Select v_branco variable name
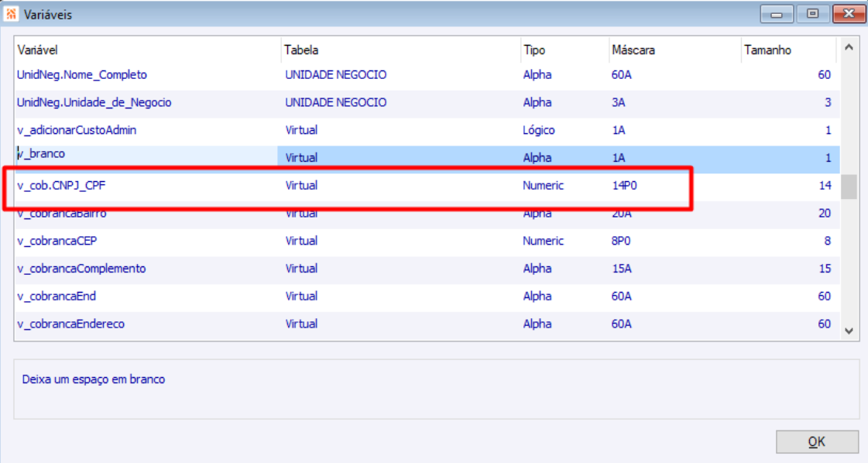The image size is (868, 463). pos(41,153)
